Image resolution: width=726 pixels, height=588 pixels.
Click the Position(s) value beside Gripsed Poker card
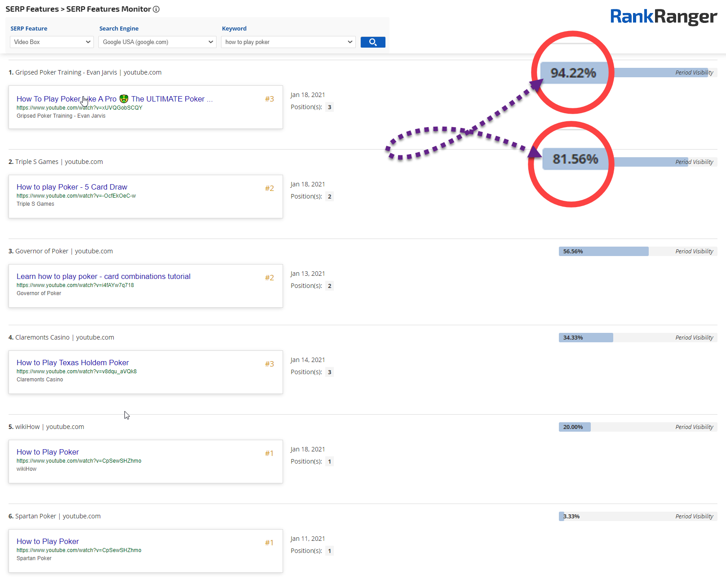[x=330, y=107]
